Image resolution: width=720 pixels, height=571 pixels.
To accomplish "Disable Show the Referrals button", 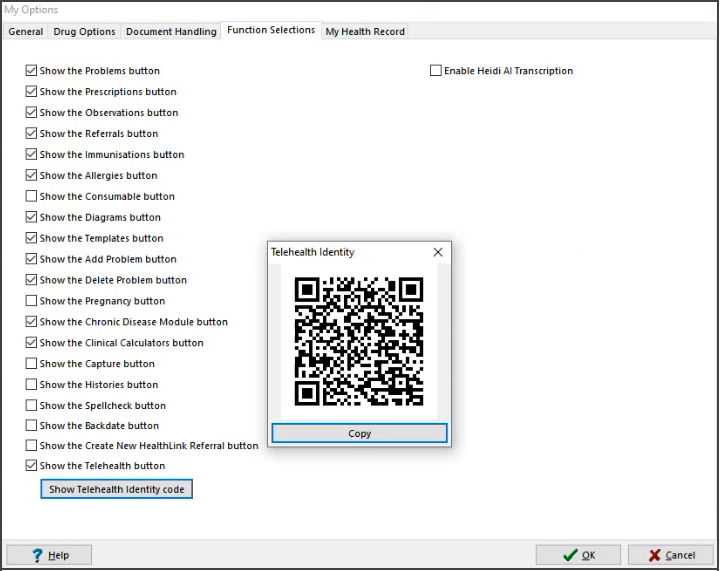I will point(31,134).
